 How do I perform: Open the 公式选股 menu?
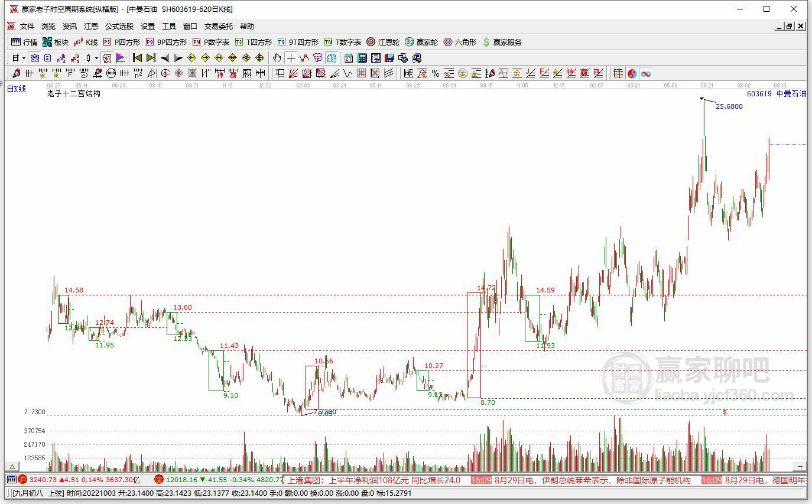pyautogui.click(x=119, y=27)
